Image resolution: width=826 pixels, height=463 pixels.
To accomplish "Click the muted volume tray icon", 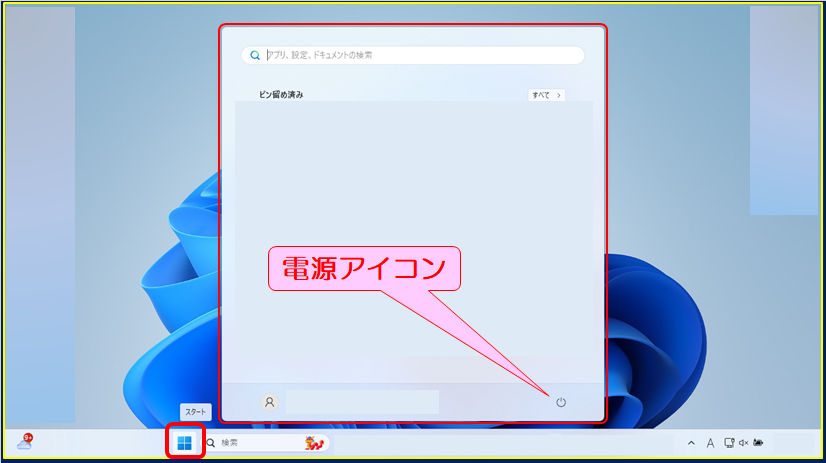I will [x=743, y=442].
